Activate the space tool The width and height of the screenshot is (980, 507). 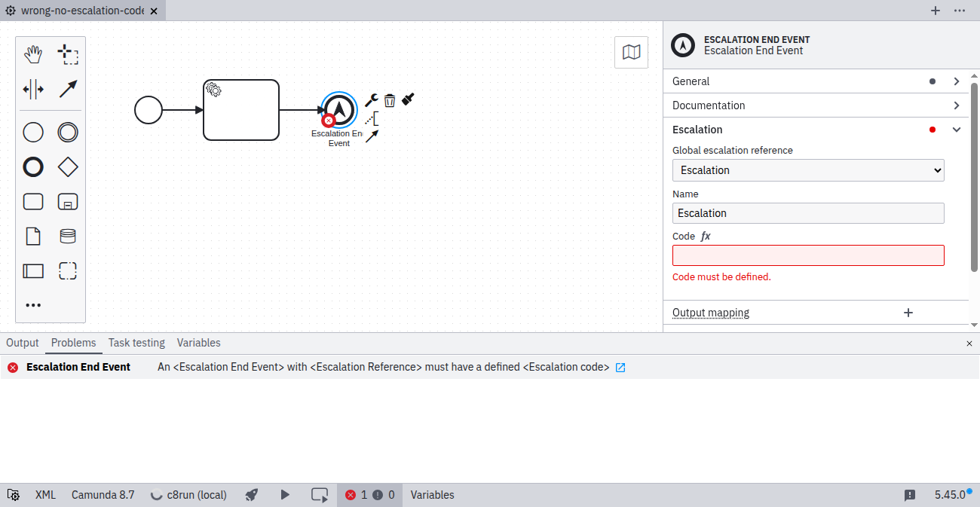tap(33, 90)
